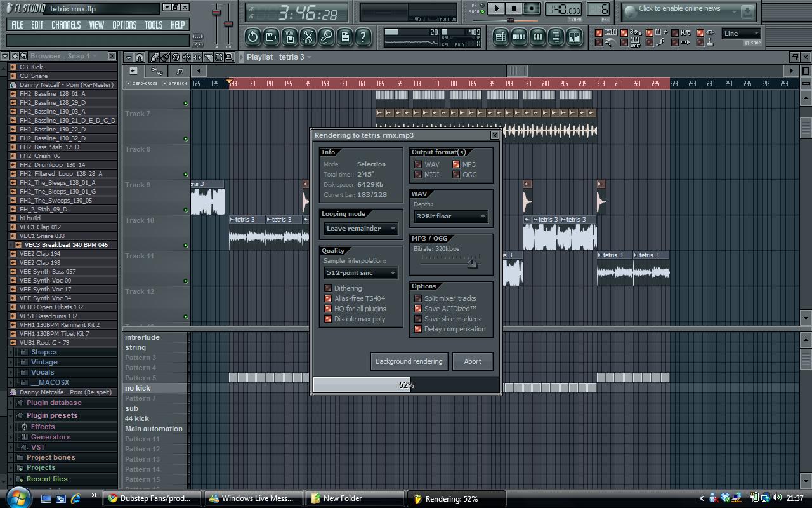Toggle the ZERO-CROSS option
Viewport: 812px width, 508px height.
pyautogui.click(x=142, y=83)
